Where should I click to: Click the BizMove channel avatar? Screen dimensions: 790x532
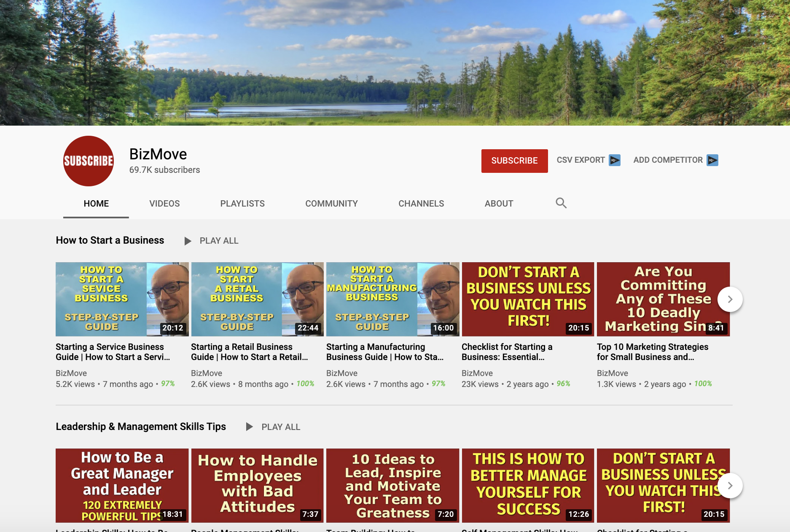pos(89,161)
